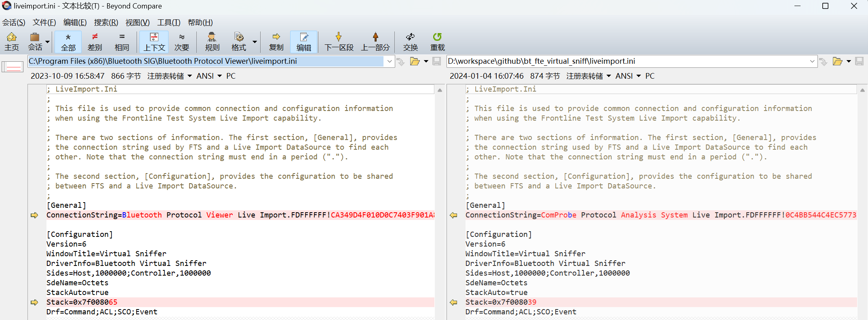Click the 会话 (Sessions) toolbar icon

click(35, 42)
